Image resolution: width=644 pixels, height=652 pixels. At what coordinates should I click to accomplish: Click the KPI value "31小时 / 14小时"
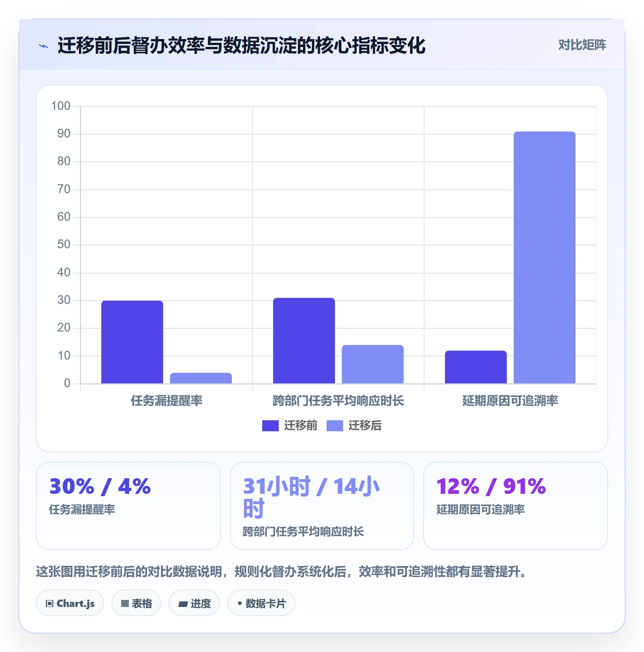(311, 498)
